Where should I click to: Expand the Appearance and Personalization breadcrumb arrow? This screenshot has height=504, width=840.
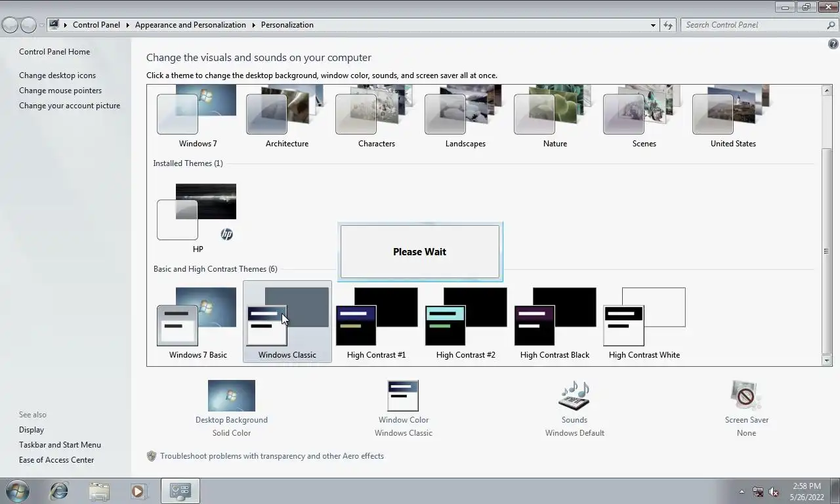click(253, 25)
